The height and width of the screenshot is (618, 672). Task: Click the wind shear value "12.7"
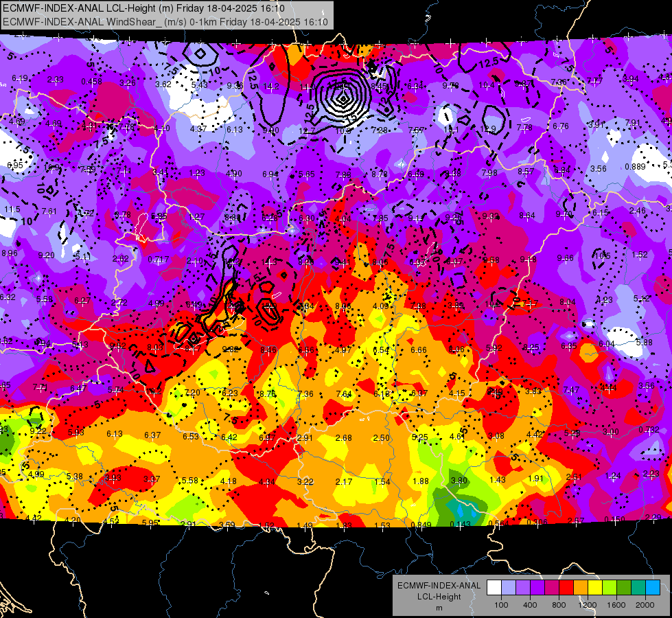pos(307,130)
